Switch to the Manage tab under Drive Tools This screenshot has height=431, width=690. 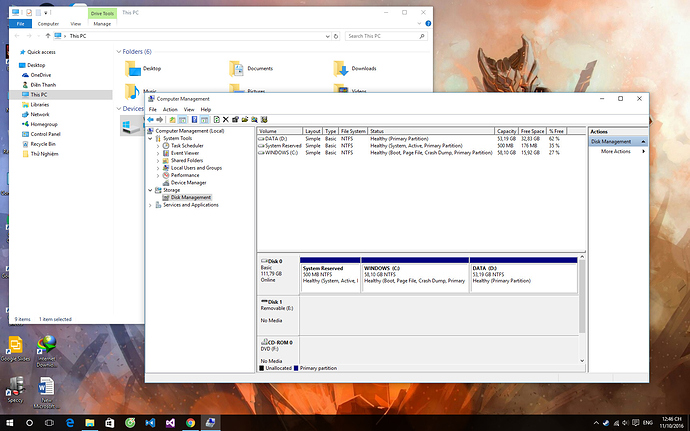[x=102, y=24]
